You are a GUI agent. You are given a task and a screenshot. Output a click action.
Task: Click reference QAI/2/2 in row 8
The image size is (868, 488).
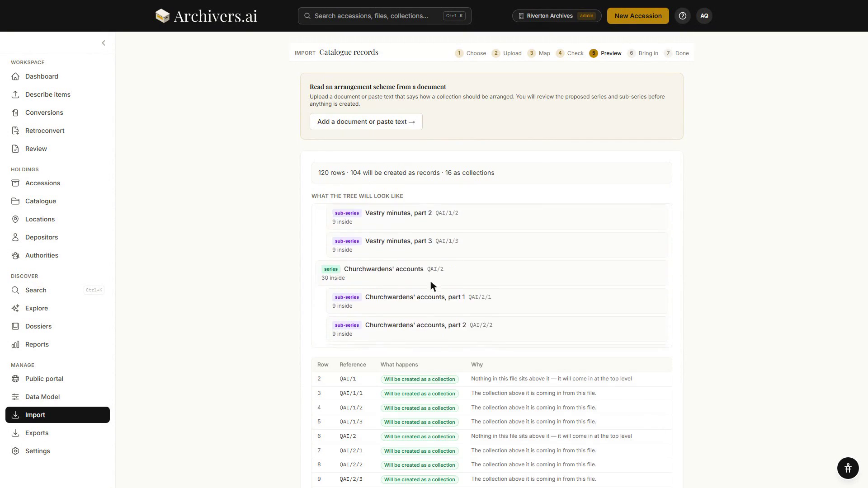(x=351, y=465)
